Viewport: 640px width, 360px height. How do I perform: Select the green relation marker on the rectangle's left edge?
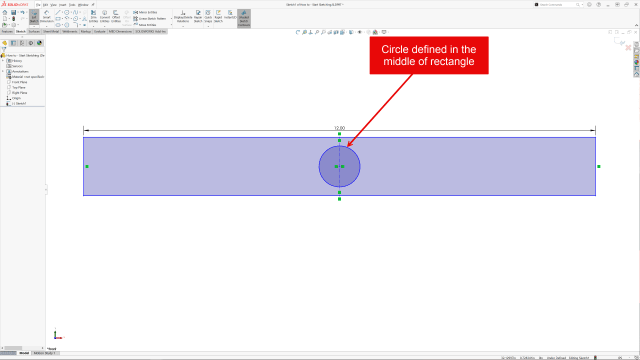click(87, 167)
